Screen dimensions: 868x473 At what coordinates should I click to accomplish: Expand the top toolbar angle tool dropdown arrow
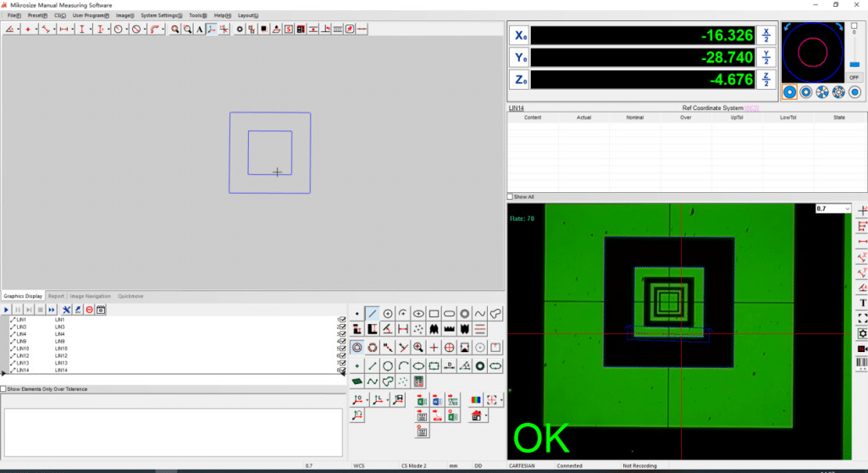point(19,30)
